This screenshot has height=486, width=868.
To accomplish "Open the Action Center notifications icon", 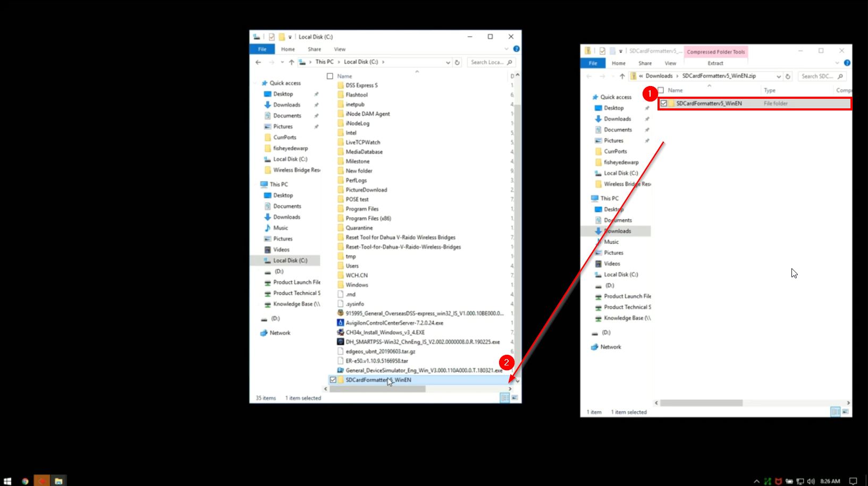I will (853, 481).
